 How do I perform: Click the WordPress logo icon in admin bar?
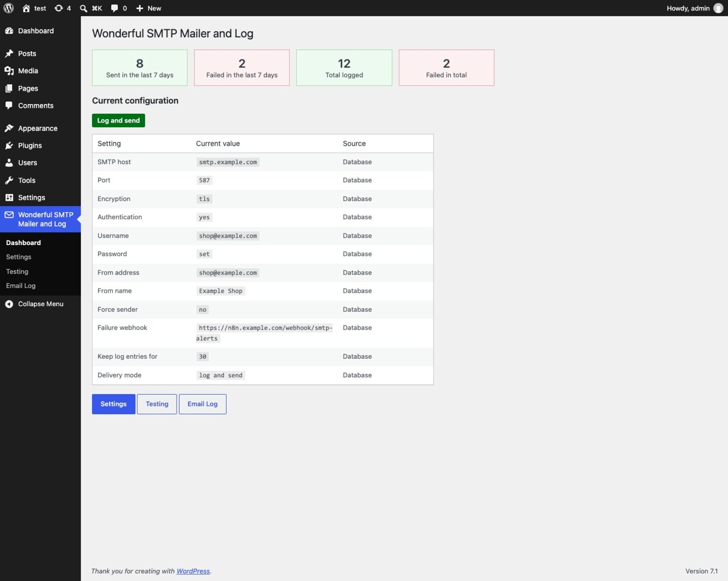(x=9, y=8)
